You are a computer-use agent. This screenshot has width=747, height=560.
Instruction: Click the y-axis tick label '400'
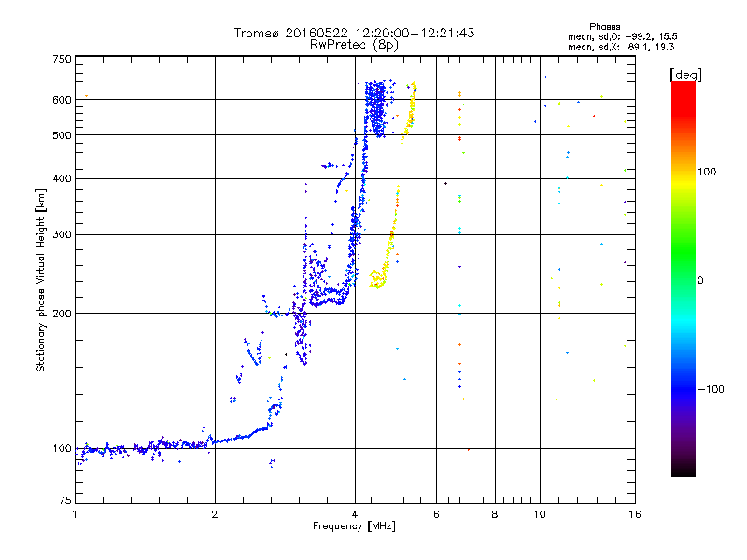(62, 179)
